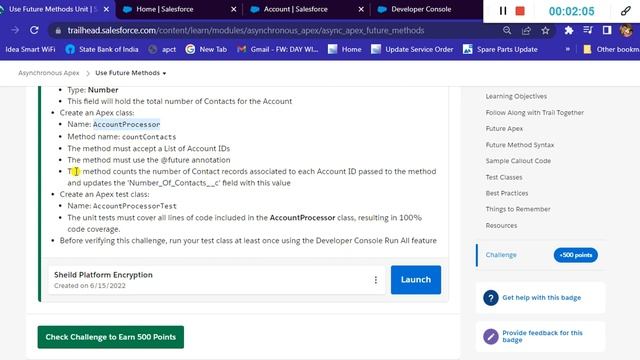Pause the screen recording

[503, 11]
